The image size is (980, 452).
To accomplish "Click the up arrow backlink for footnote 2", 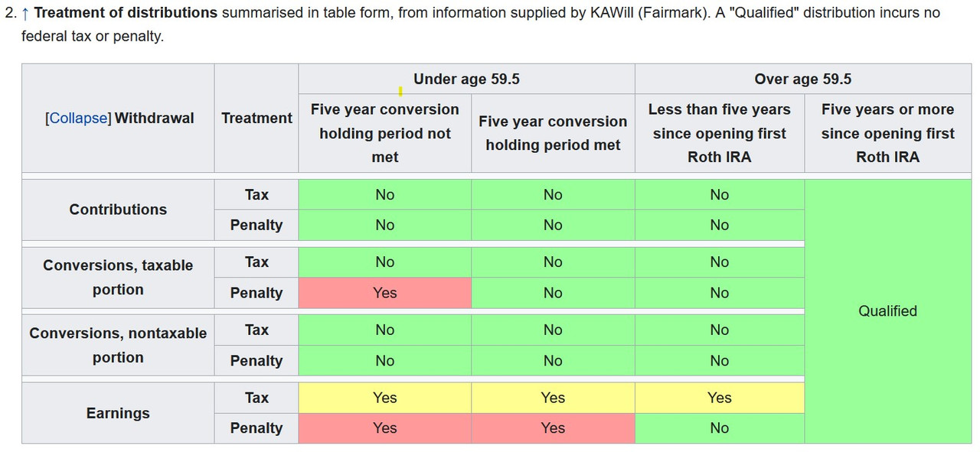I will click(26, 13).
